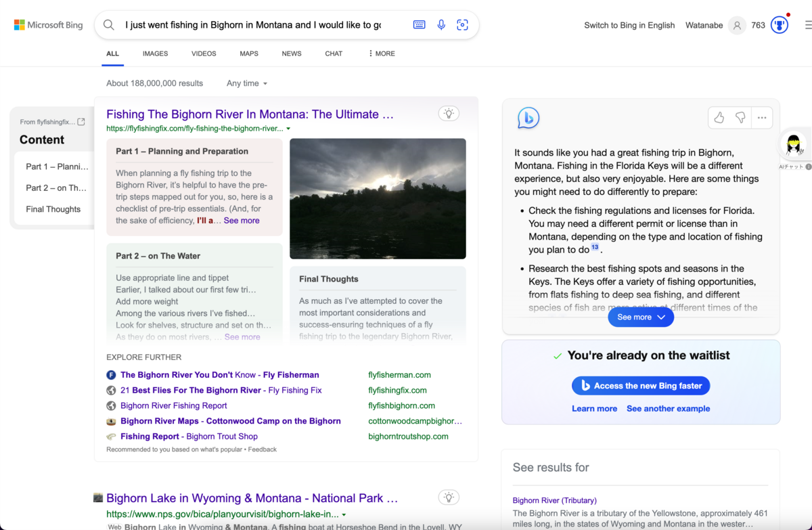Expand Part 1 See more link
Image resolution: width=812 pixels, height=530 pixels.
tap(242, 221)
